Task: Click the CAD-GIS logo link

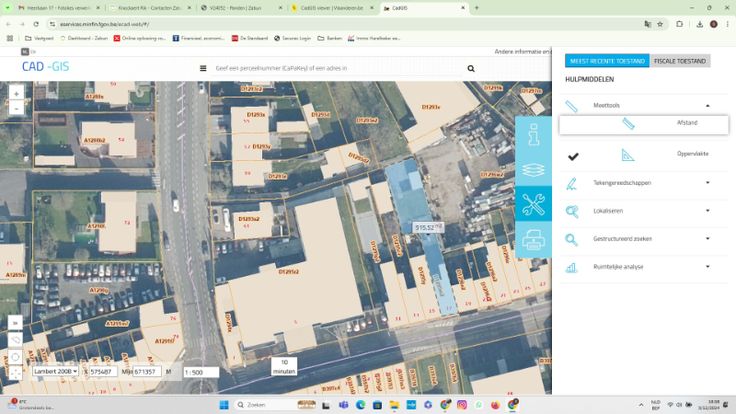Action: coord(47,68)
